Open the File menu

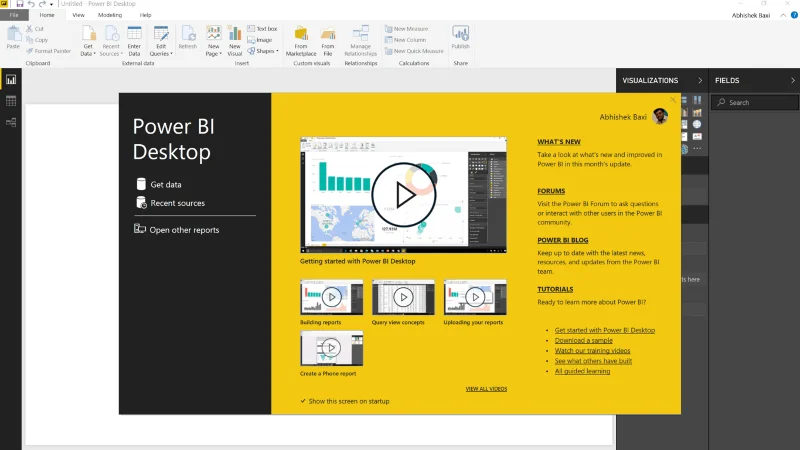click(x=14, y=15)
